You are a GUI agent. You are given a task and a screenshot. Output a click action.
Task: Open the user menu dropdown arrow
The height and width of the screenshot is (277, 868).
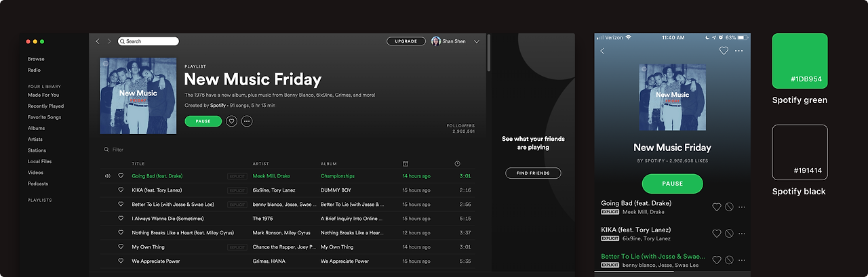pos(476,41)
